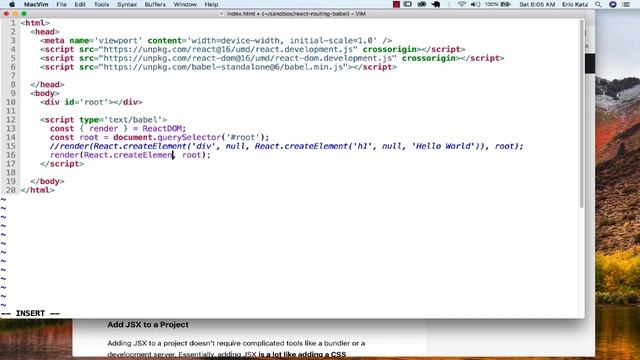Click the div id='root' line
This screenshot has height=360, width=640.
tap(91, 102)
